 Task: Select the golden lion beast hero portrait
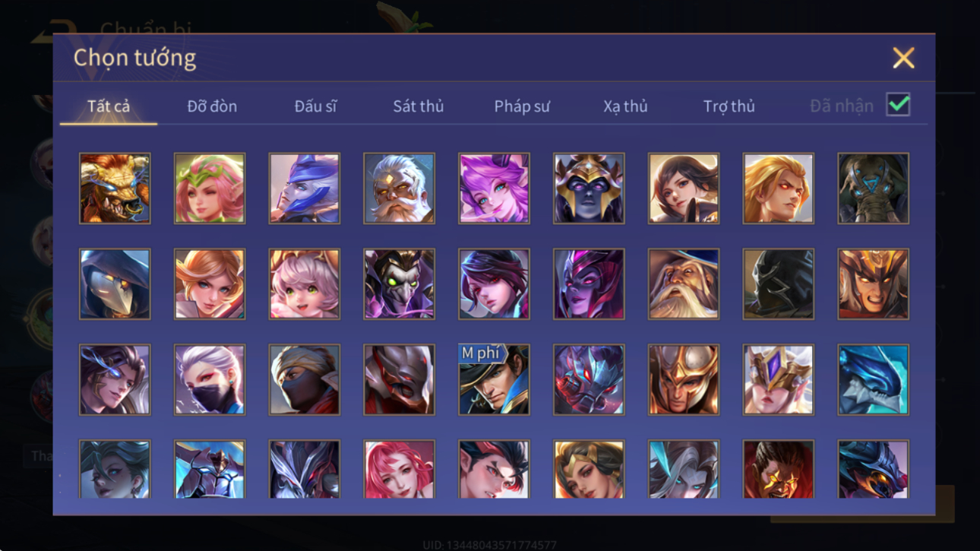point(115,188)
